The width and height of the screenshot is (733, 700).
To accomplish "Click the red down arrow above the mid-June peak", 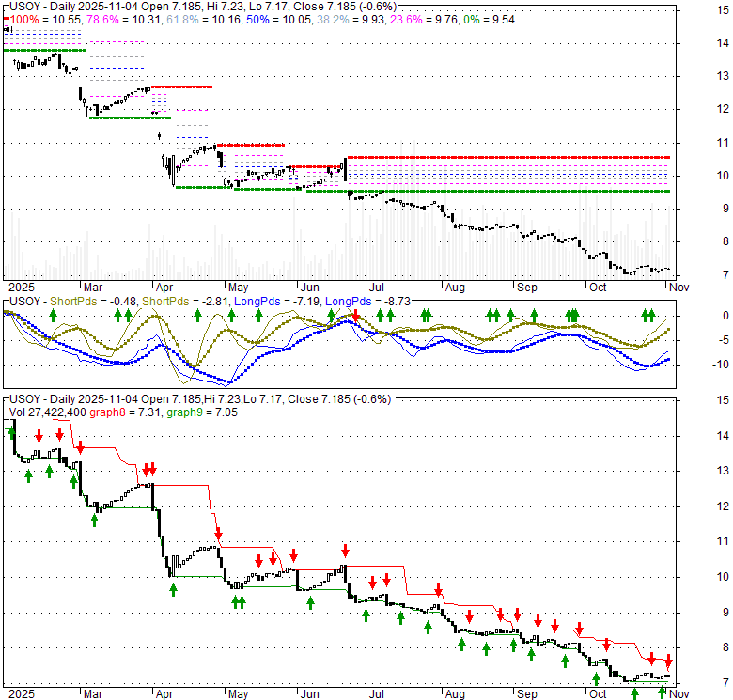I will click(345, 550).
